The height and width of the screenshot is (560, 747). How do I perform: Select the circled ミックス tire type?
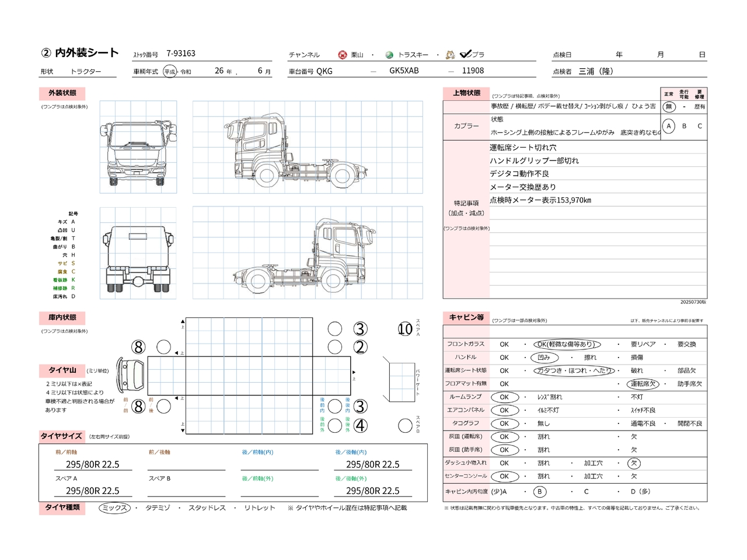point(114,508)
